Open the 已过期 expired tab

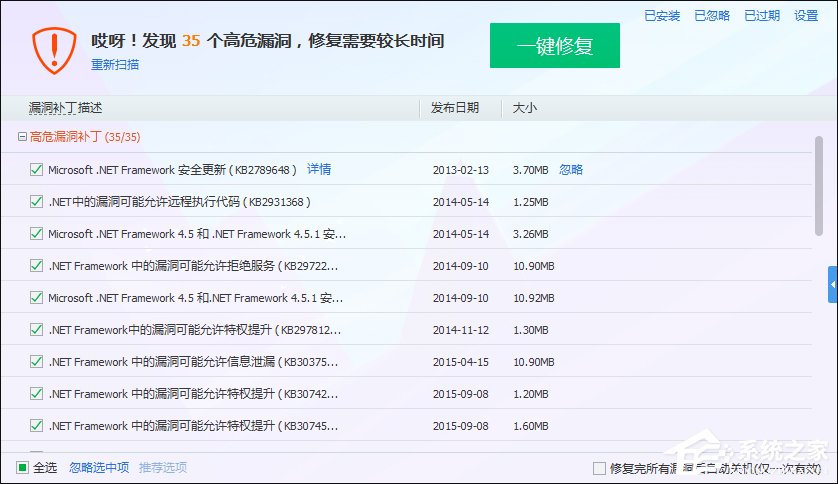click(762, 15)
